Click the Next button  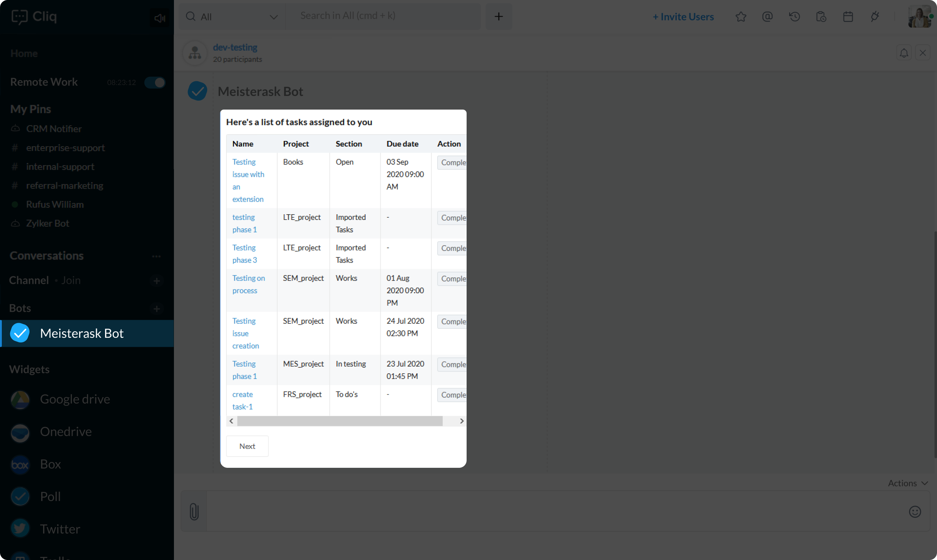point(247,446)
